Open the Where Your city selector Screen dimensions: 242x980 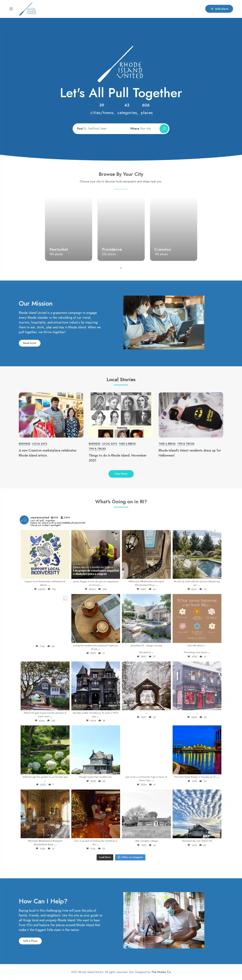tap(143, 129)
